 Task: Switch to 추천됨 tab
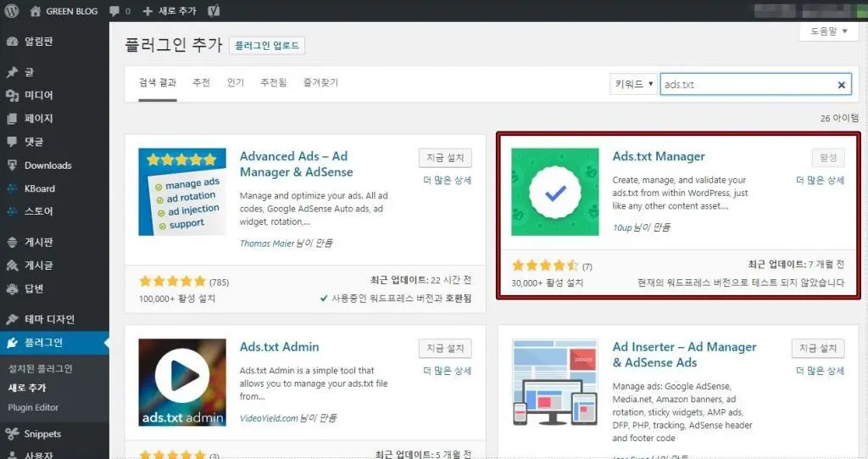(x=274, y=82)
